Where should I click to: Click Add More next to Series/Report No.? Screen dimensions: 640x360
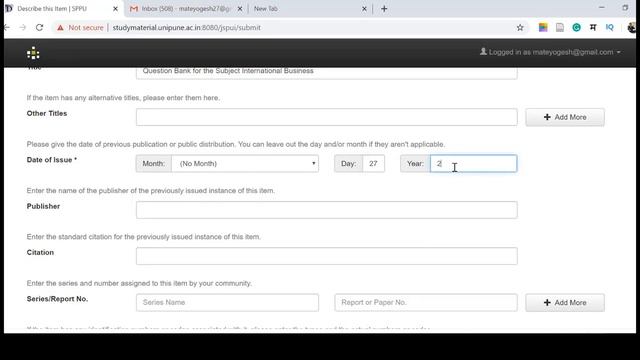click(565, 302)
